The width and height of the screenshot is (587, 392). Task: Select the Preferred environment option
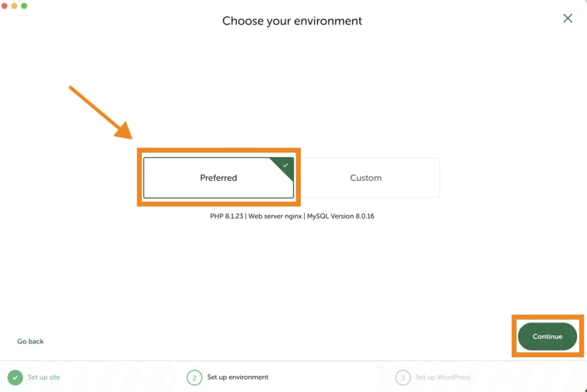click(218, 178)
